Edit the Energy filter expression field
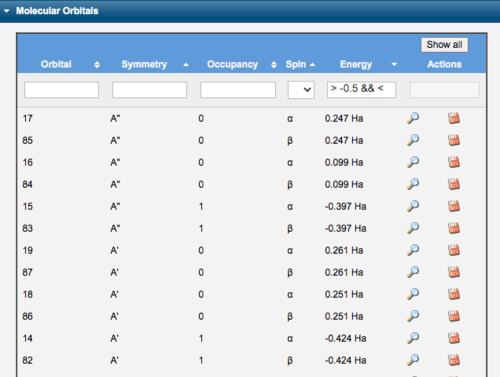The width and height of the screenshot is (500, 377). pos(361,90)
